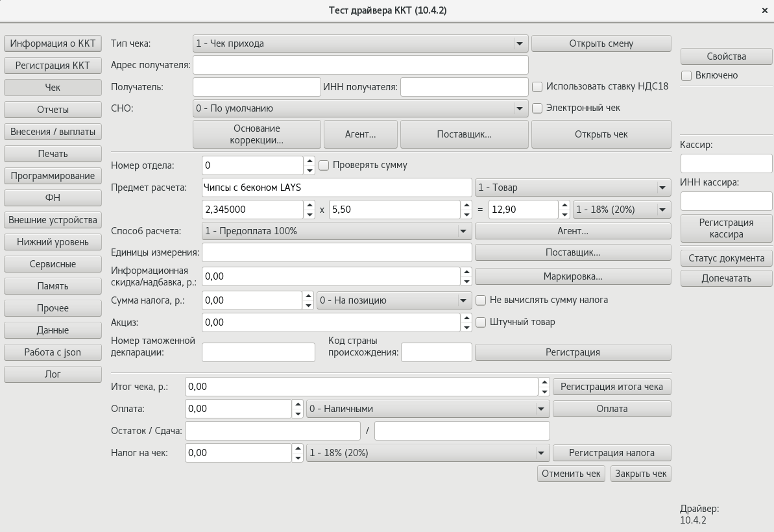This screenshot has height=532, width=774.
Task: Tick the Включено checkbox
Action: (x=686, y=75)
